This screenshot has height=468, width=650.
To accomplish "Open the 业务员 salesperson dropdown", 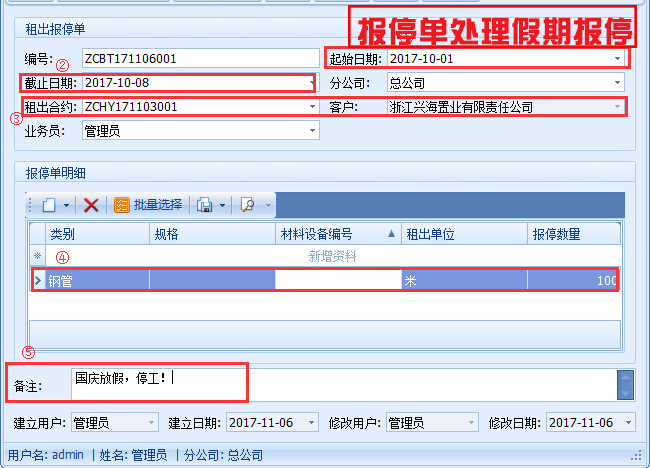I will pyautogui.click(x=312, y=130).
